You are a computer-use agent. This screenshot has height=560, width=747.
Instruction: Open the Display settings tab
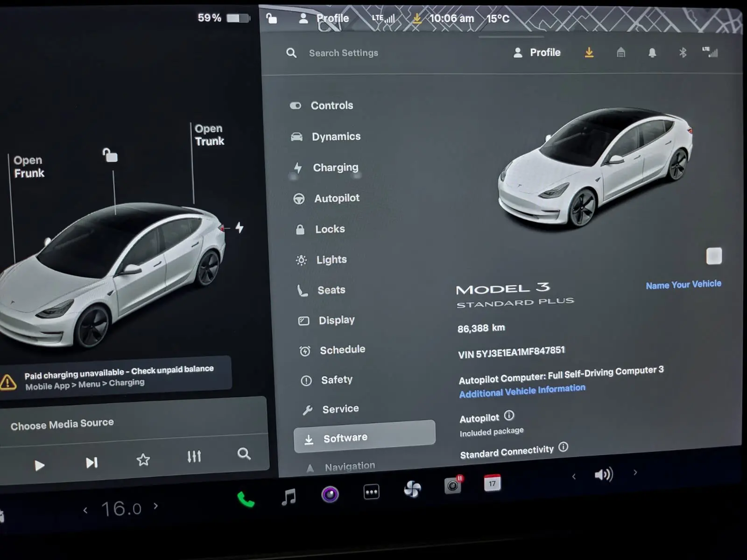click(337, 320)
